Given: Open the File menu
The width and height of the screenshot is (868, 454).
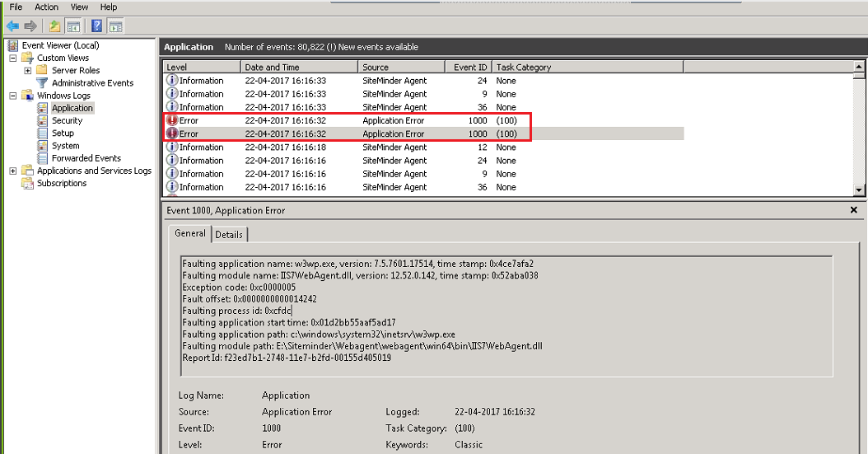Looking at the screenshot, I should pos(16,7).
